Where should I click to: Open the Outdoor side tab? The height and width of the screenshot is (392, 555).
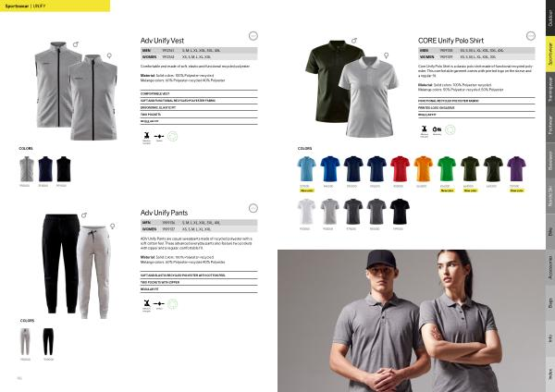click(550, 18)
